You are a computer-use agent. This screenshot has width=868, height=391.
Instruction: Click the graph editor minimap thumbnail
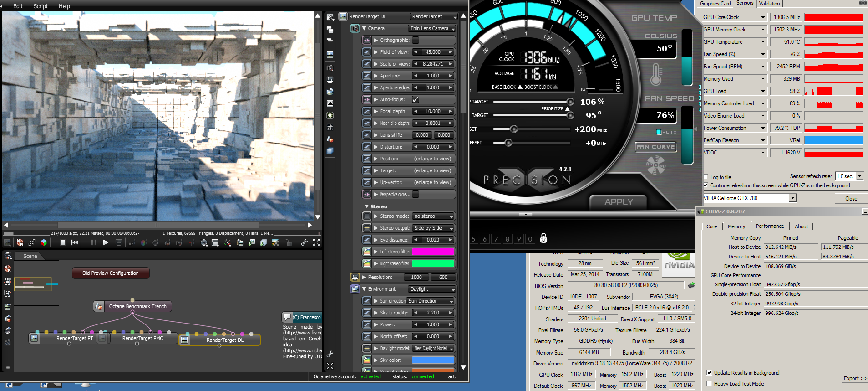pyautogui.click(x=36, y=283)
